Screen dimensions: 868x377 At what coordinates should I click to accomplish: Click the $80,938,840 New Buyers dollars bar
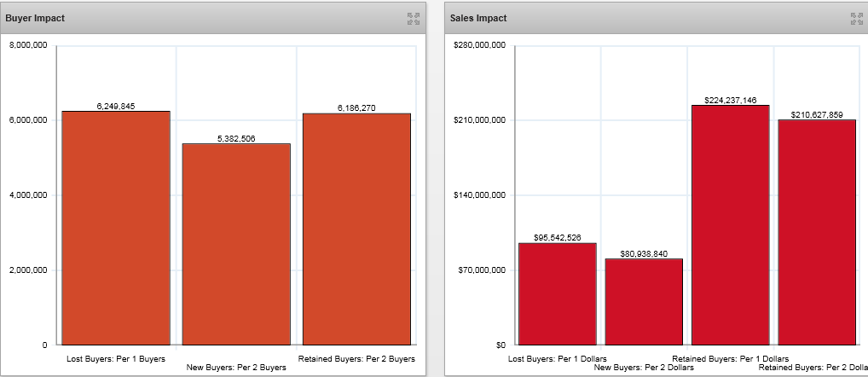[x=644, y=301]
